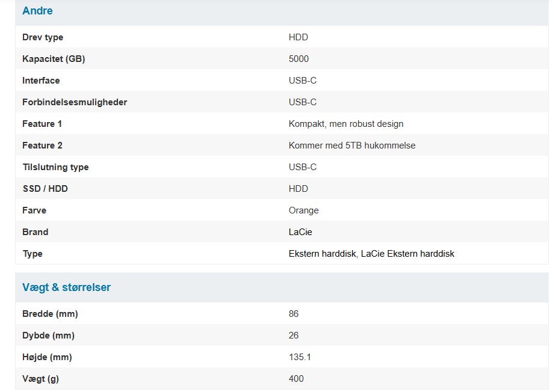553x392 pixels.
Task: Select the Tilslutning type label
Action: [x=55, y=167]
